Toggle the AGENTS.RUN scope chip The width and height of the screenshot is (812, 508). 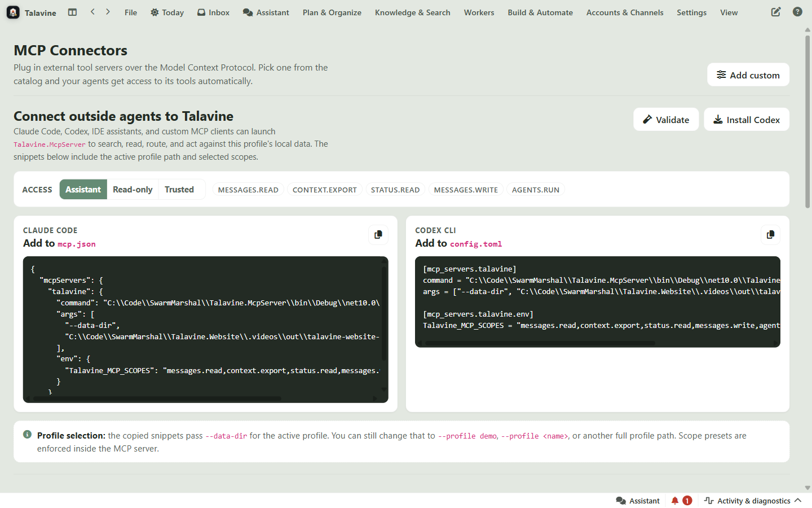[x=536, y=190]
